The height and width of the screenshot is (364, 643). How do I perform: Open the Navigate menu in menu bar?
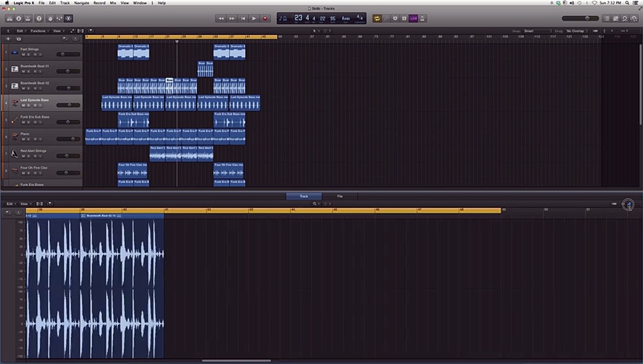click(81, 3)
